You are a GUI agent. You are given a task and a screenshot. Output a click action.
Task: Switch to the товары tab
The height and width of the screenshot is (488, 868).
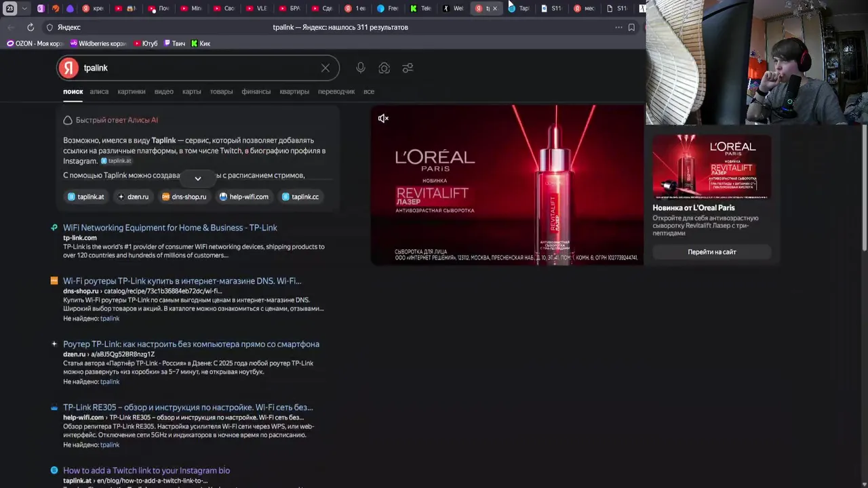(x=221, y=91)
